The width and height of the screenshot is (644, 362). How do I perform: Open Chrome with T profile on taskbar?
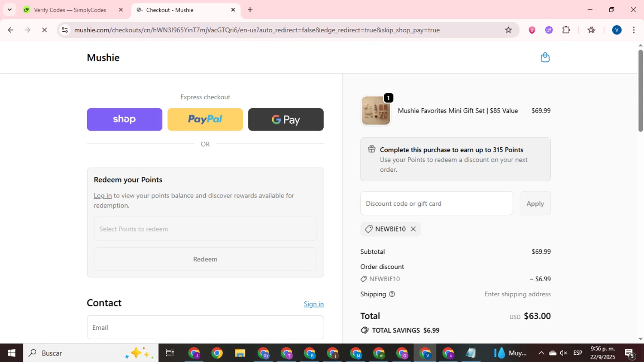[x=286, y=353]
